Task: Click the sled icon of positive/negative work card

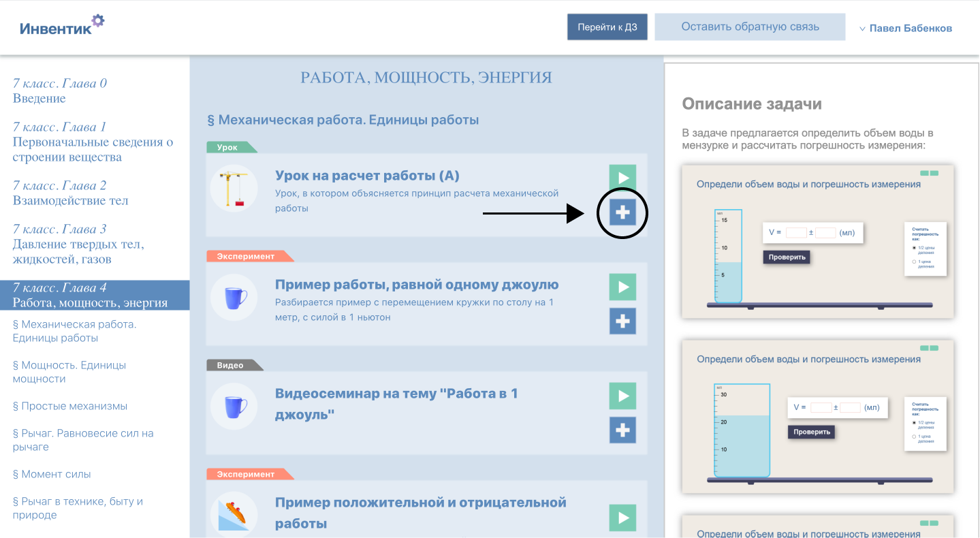Action: point(234,515)
